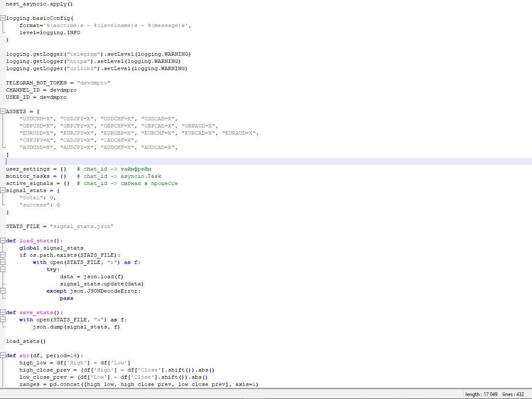Click the low_close_prev assignment line

coord(114,377)
